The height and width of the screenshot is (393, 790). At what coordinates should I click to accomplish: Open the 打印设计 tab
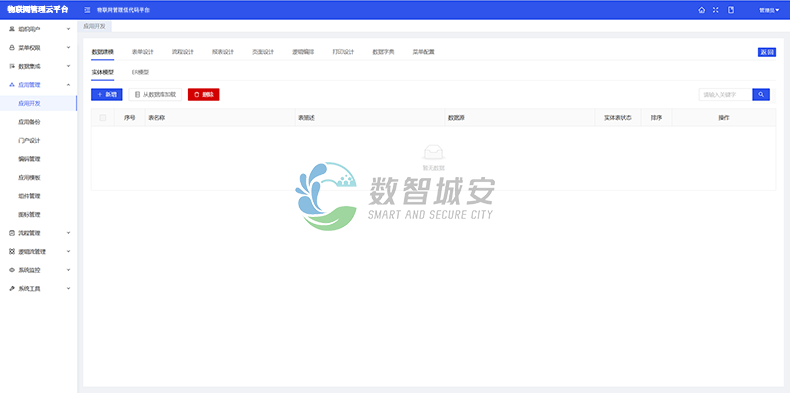coord(343,52)
